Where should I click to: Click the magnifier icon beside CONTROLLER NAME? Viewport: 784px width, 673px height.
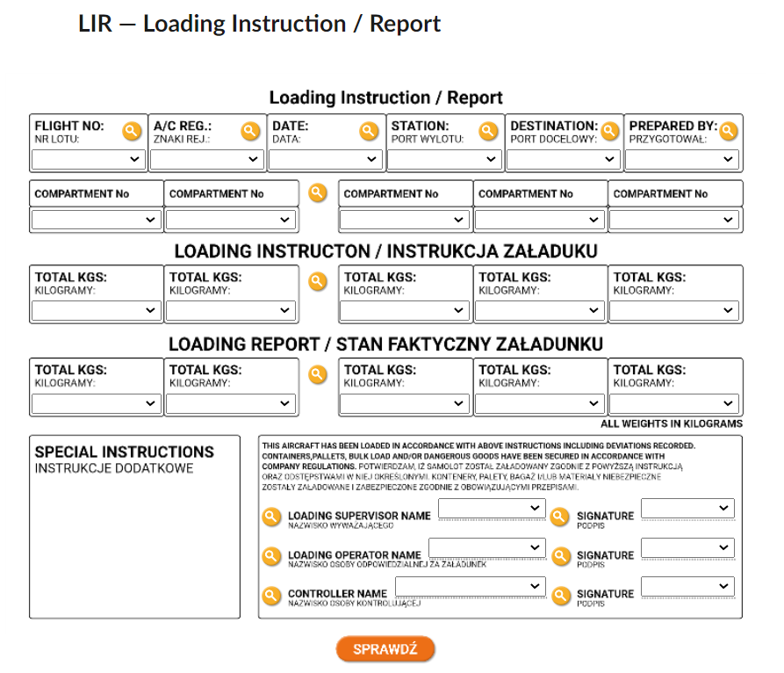click(x=272, y=596)
